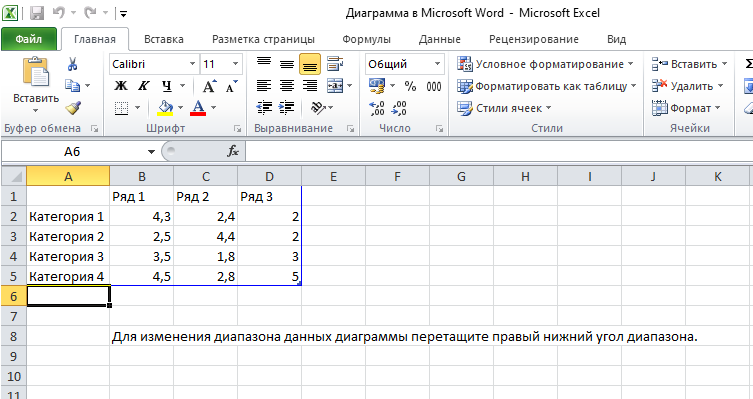Click the Decrease Font Size icon
The image size is (753, 399).
[x=231, y=86]
